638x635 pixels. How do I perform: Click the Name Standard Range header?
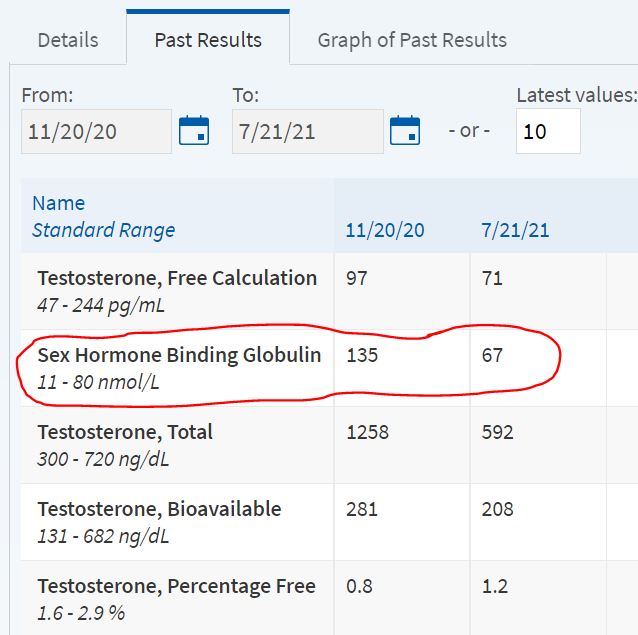pos(103,217)
